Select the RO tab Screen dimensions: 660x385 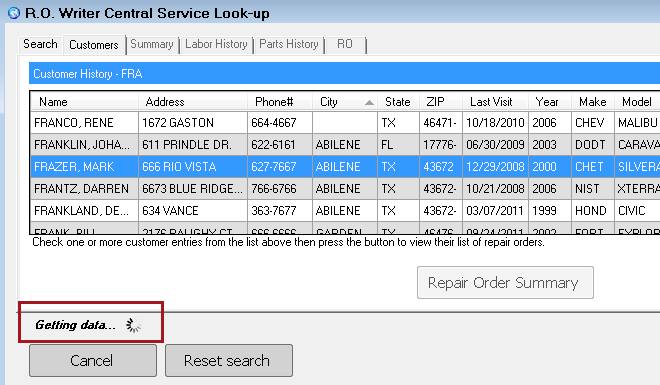coord(345,44)
